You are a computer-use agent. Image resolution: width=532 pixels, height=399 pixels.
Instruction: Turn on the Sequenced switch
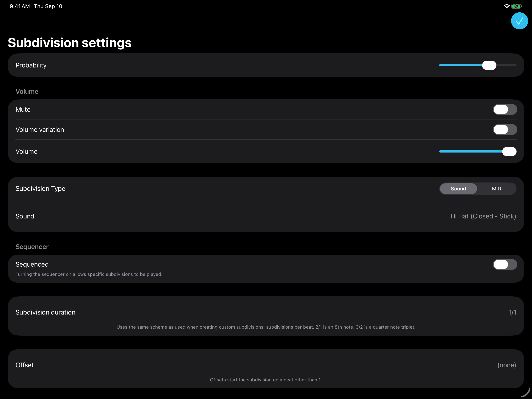[505, 265]
